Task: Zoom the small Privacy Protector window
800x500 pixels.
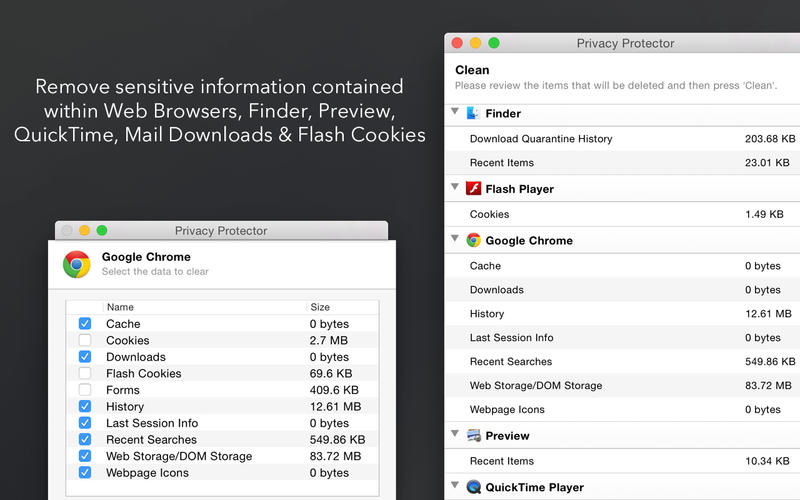Action: tap(102, 231)
